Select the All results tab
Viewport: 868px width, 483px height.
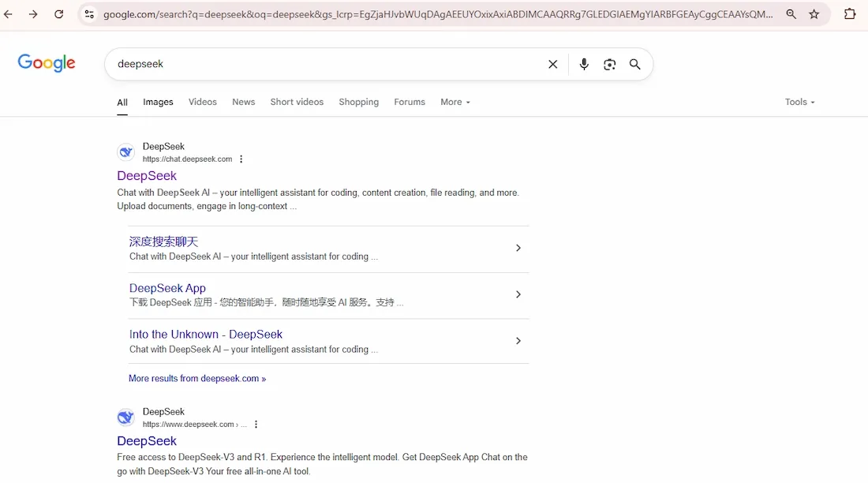tap(122, 103)
